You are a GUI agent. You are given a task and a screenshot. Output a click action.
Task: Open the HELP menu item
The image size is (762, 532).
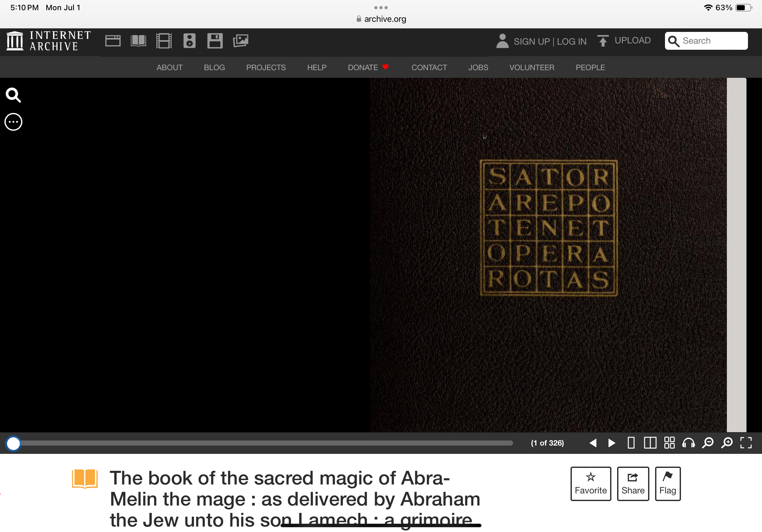pyautogui.click(x=317, y=67)
